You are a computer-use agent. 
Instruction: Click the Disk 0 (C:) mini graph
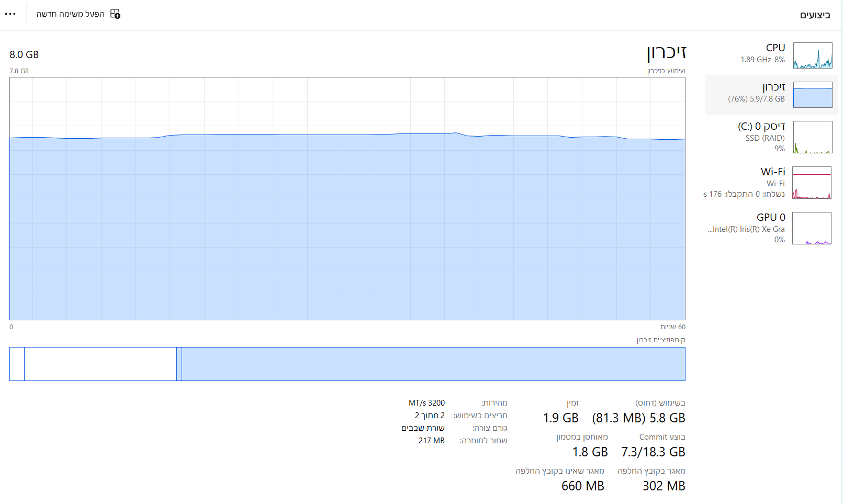pos(812,137)
